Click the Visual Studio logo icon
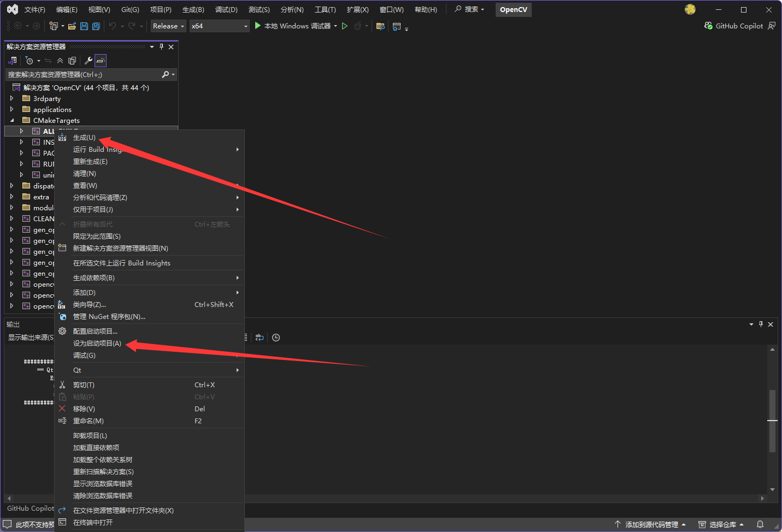This screenshot has width=782, height=532. click(12, 9)
